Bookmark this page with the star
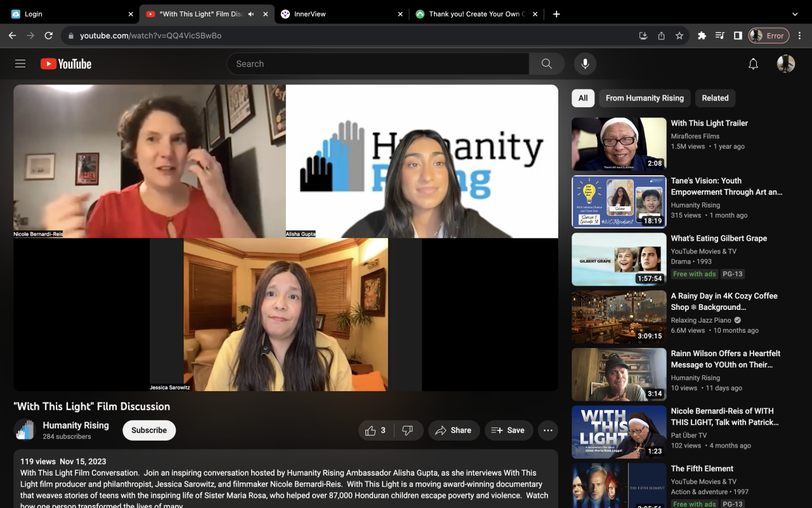 [x=679, y=36]
